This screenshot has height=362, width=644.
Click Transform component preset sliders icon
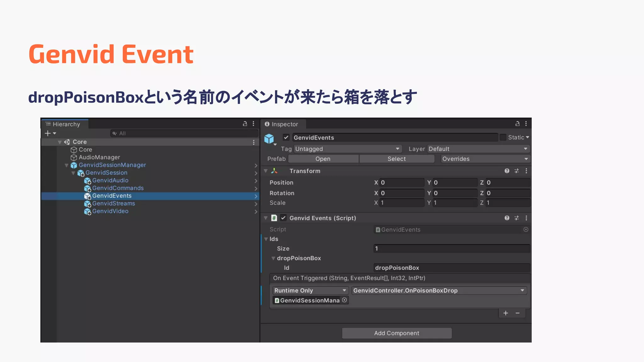pos(517,171)
